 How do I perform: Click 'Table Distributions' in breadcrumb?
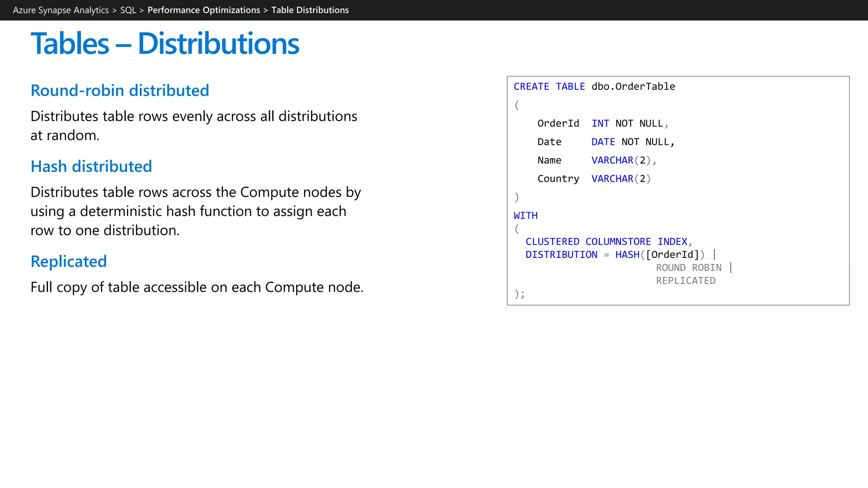(310, 10)
